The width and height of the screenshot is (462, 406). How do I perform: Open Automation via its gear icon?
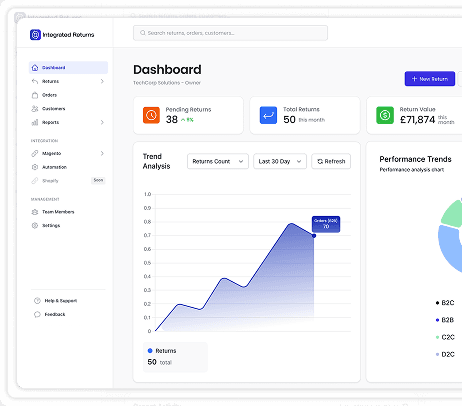click(35, 167)
